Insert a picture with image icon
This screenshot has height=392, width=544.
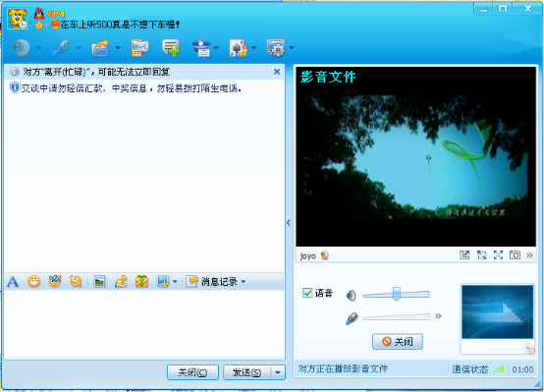coord(99,282)
